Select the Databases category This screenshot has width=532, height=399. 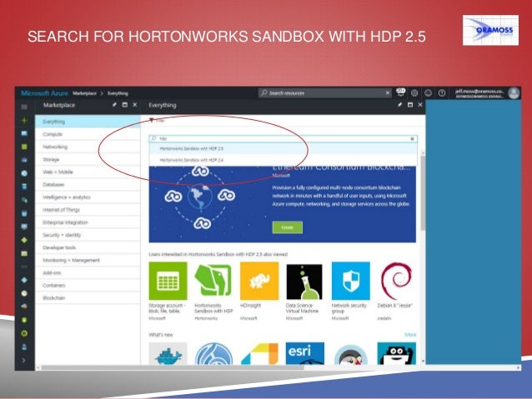tap(88, 184)
